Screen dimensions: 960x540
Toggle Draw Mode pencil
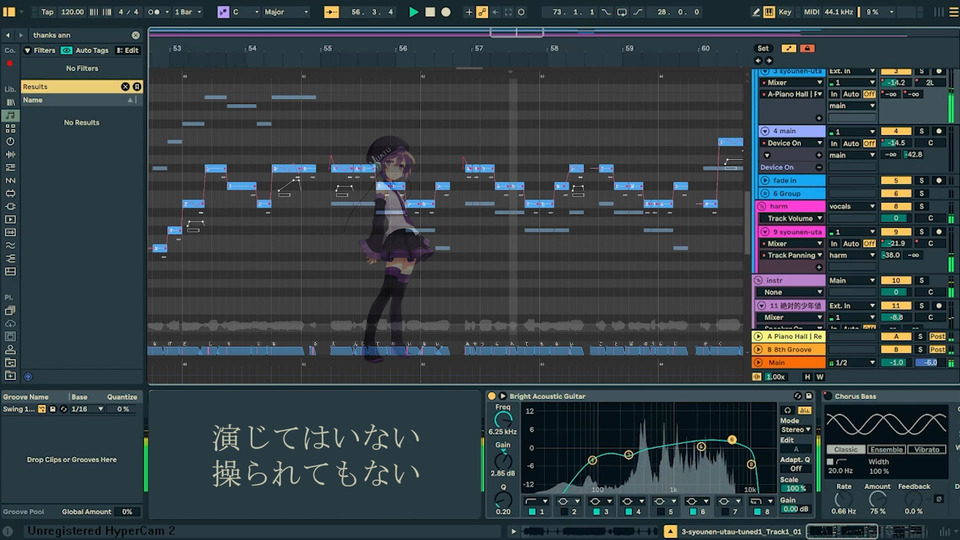pos(756,12)
